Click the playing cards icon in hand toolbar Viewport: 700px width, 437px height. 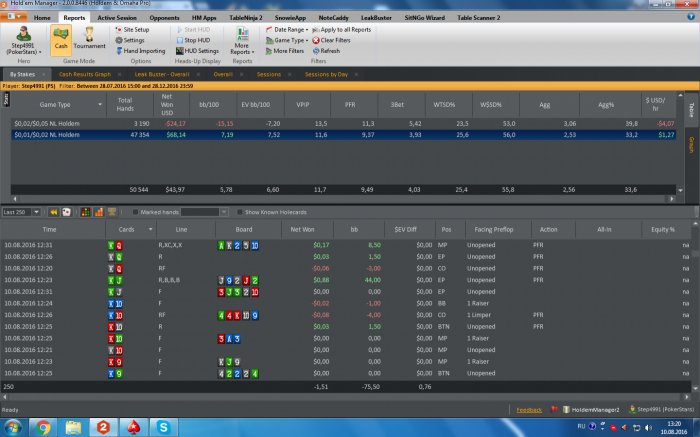tap(67, 212)
